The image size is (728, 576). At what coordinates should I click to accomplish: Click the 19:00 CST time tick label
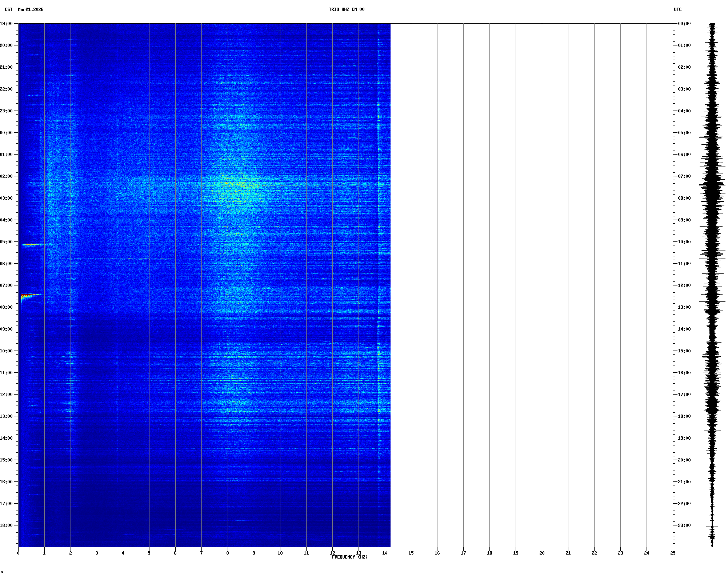point(6,24)
